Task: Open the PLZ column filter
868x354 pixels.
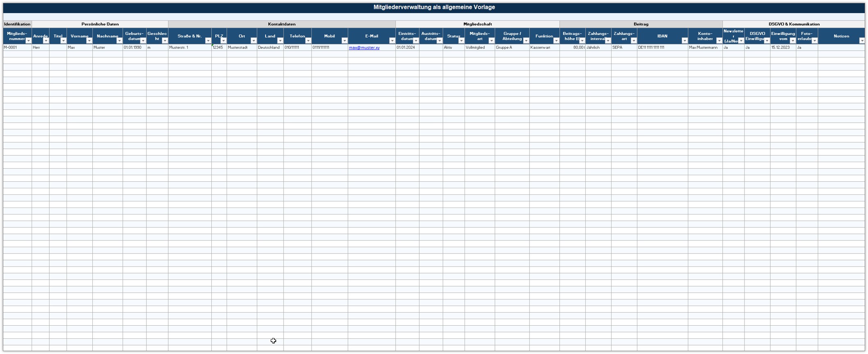Action: pos(223,41)
